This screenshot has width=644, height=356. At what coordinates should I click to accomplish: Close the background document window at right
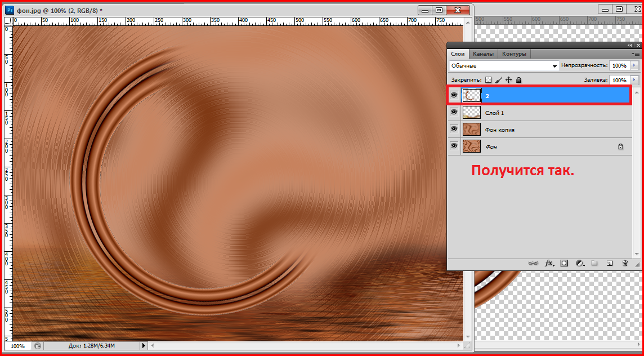[x=634, y=8]
